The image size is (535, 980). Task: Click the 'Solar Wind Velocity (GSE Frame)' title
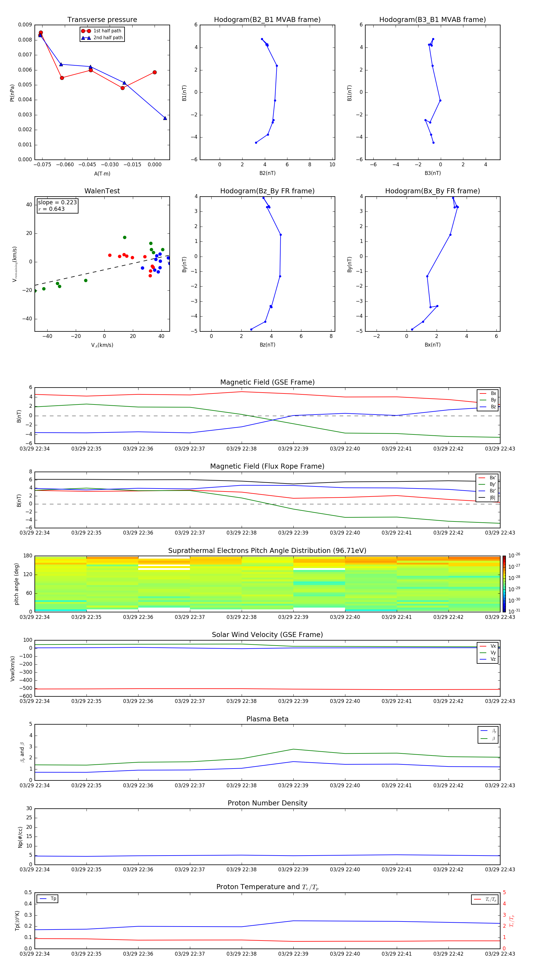[267, 635]
